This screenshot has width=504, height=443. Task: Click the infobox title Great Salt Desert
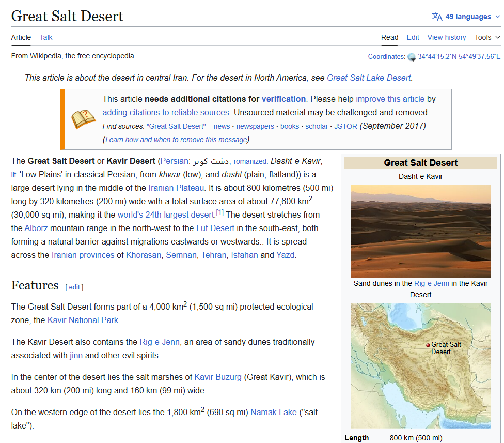[x=420, y=163]
